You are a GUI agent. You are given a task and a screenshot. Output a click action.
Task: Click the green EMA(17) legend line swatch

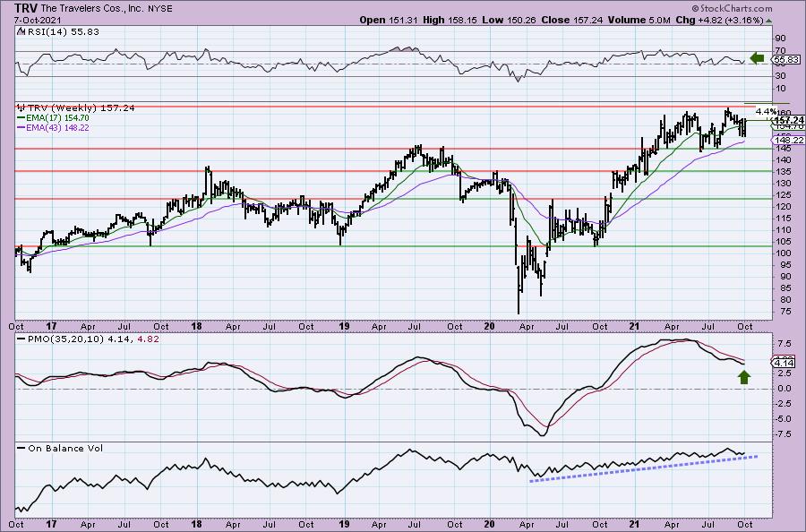click(21, 117)
